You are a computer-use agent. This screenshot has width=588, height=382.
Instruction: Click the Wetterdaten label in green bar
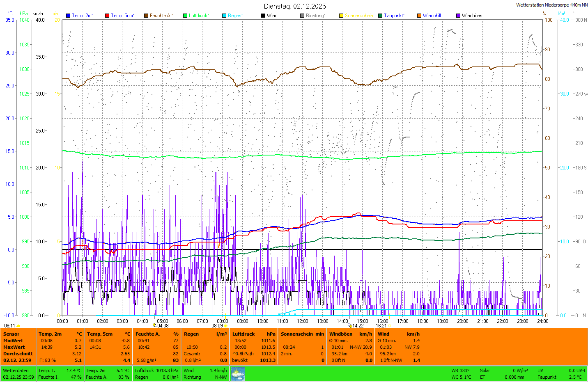16,371
